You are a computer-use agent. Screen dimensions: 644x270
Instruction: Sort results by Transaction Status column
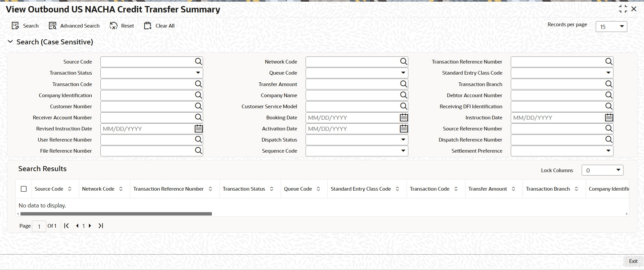[272, 189]
